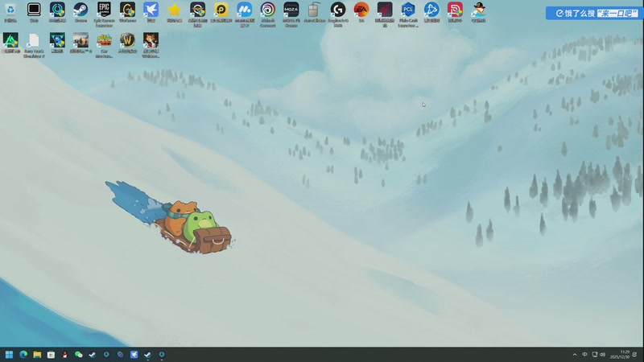
Task: Launch the Battle.net desktop shortcut
Action: [431, 11]
